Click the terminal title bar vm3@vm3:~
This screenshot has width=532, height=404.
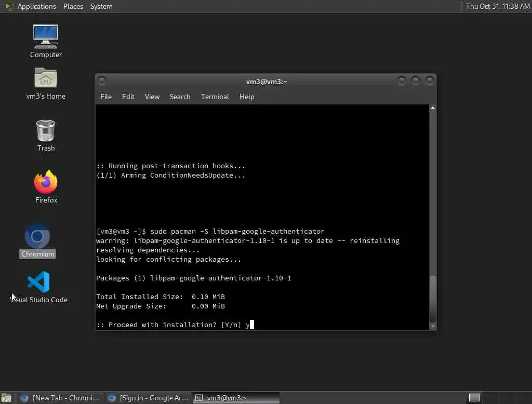(x=267, y=82)
